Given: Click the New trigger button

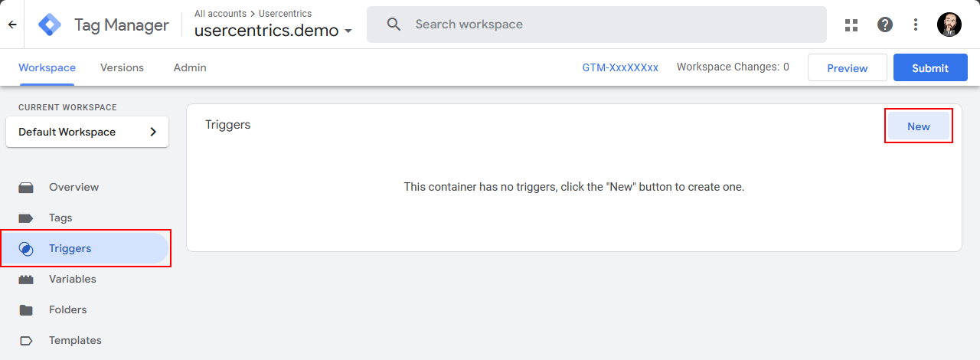Looking at the screenshot, I should [x=919, y=126].
